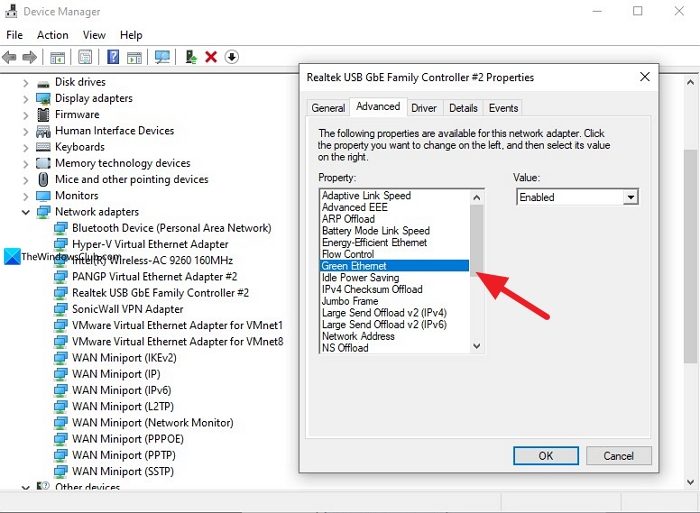Expand the Display adapters node
The height and width of the screenshot is (513, 700).
[x=25, y=99]
